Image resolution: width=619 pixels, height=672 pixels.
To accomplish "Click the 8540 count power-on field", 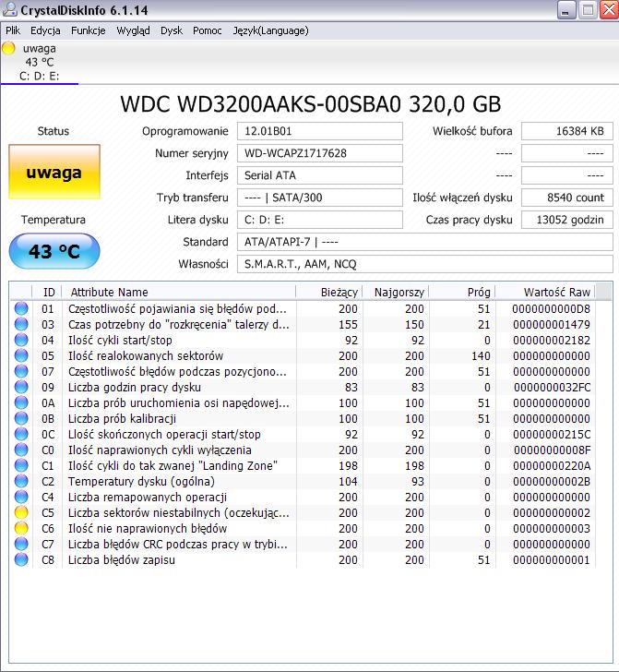I will 567,198.
